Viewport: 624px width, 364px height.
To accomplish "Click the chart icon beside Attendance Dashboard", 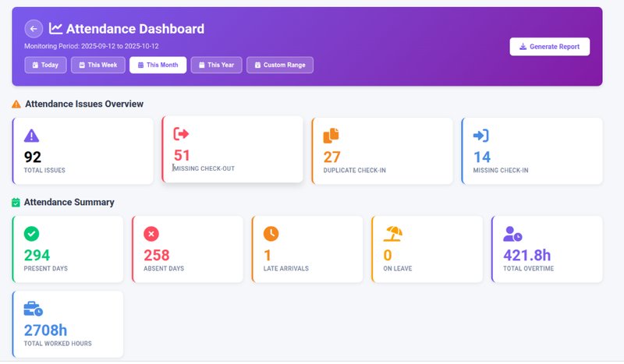I will (x=55, y=28).
